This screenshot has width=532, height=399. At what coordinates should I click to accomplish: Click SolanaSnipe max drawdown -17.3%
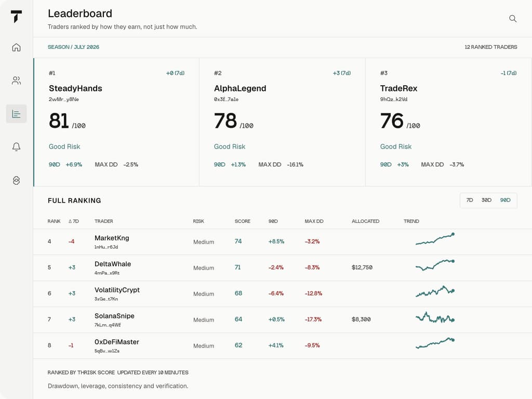point(313,320)
